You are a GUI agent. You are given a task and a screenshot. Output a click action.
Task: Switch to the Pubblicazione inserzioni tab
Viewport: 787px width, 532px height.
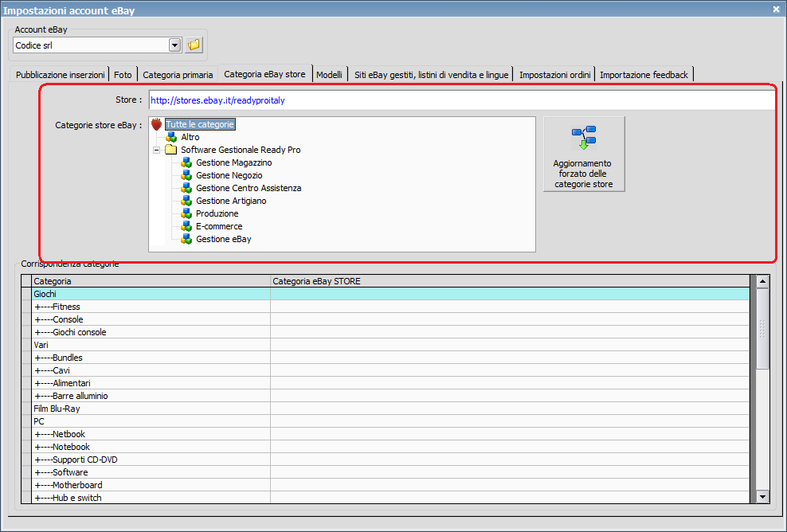tap(61, 75)
